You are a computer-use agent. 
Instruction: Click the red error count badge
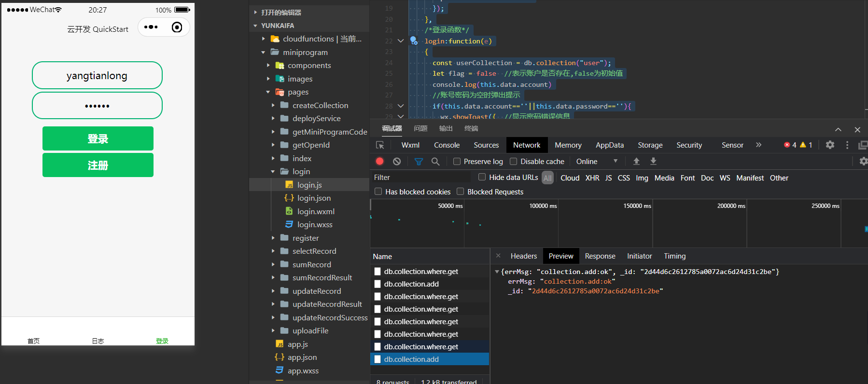pyautogui.click(x=790, y=145)
